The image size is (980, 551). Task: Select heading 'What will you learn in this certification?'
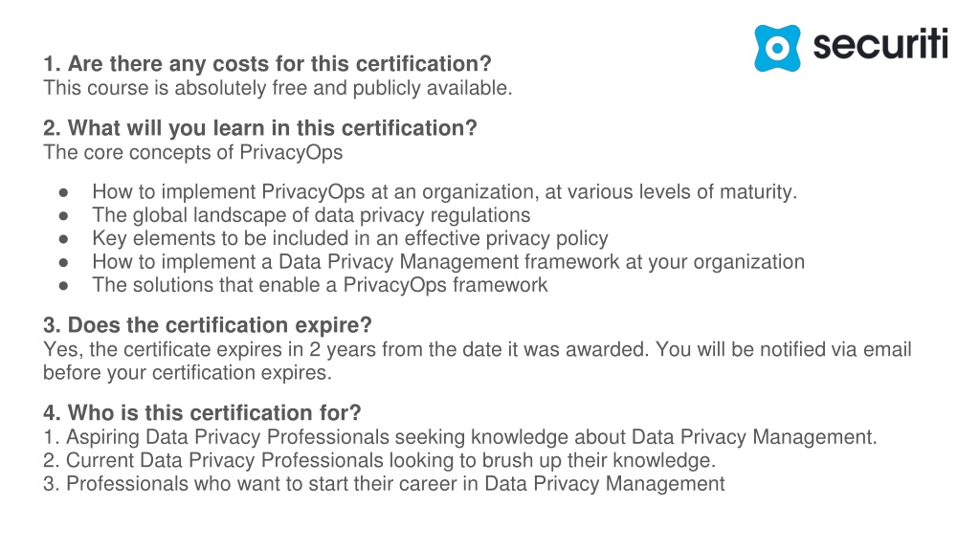260,128
